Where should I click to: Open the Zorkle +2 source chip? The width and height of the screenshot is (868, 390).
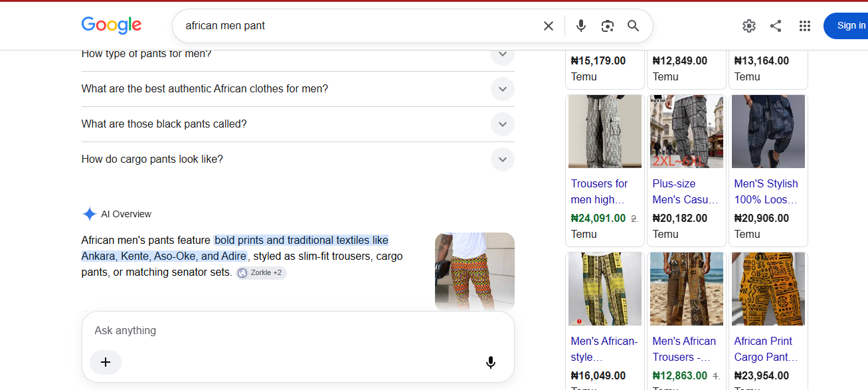point(262,273)
